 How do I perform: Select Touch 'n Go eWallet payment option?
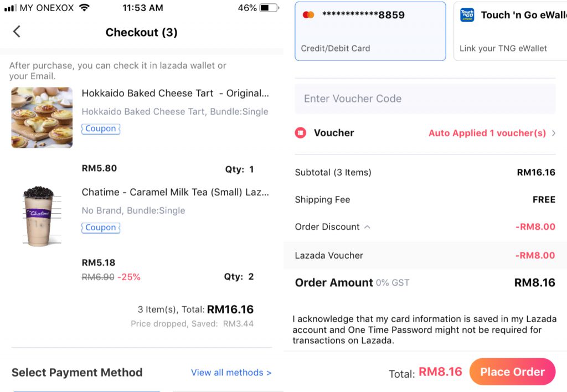(509, 31)
